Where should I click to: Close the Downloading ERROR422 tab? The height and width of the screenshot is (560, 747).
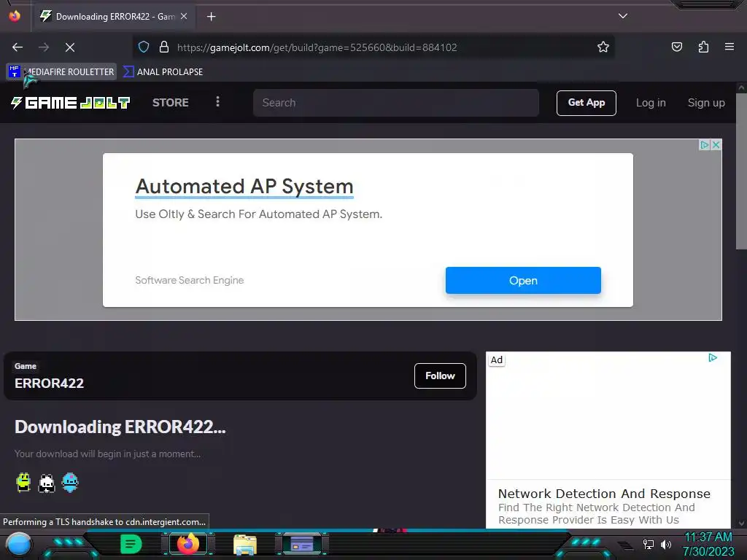(x=184, y=16)
